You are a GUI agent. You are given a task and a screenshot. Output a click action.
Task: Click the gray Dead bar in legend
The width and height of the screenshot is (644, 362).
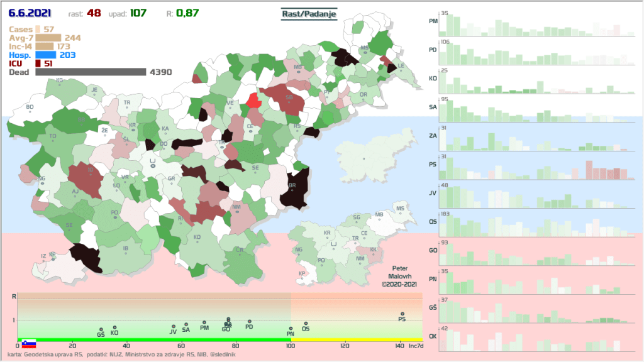point(91,72)
